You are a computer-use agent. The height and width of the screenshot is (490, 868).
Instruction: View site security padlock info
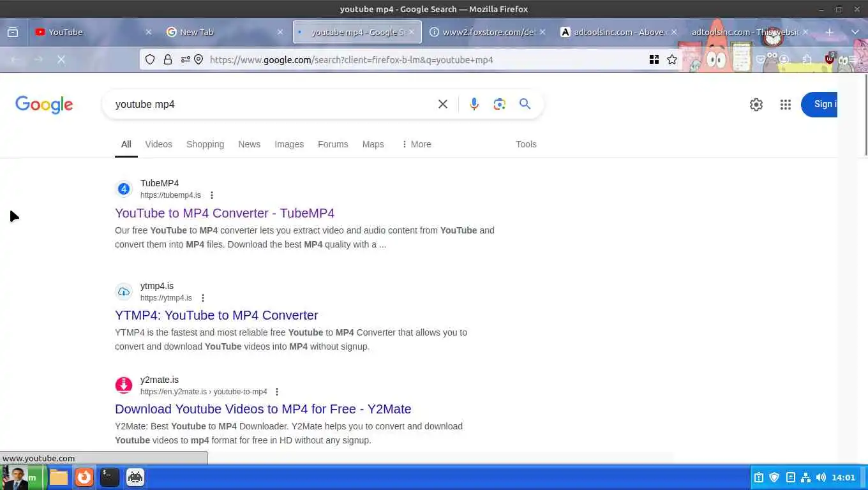click(168, 59)
